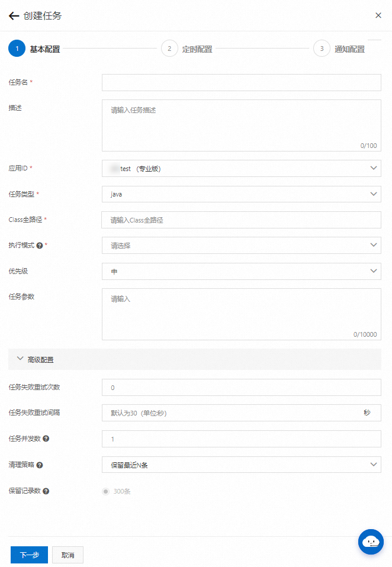This screenshot has height=567, width=392.
Task: Open the 任务类型 java dropdown
Action: (x=242, y=194)
